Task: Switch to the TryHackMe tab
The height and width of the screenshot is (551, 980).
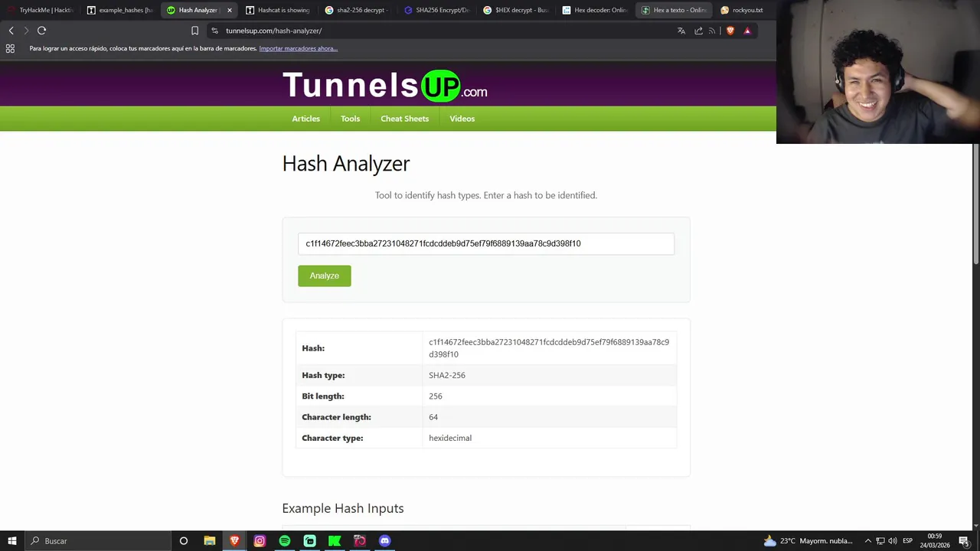Action: [x=41, y=10]
